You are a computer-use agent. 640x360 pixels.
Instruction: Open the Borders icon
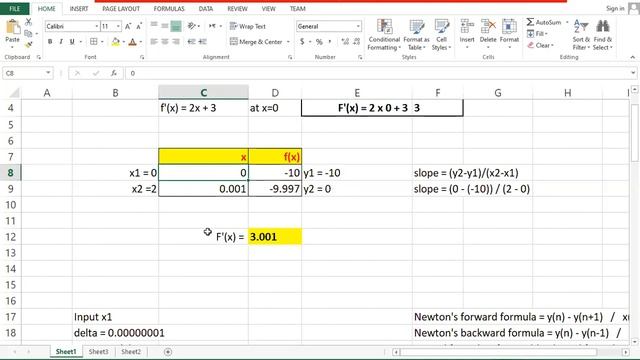coord(93,42)
